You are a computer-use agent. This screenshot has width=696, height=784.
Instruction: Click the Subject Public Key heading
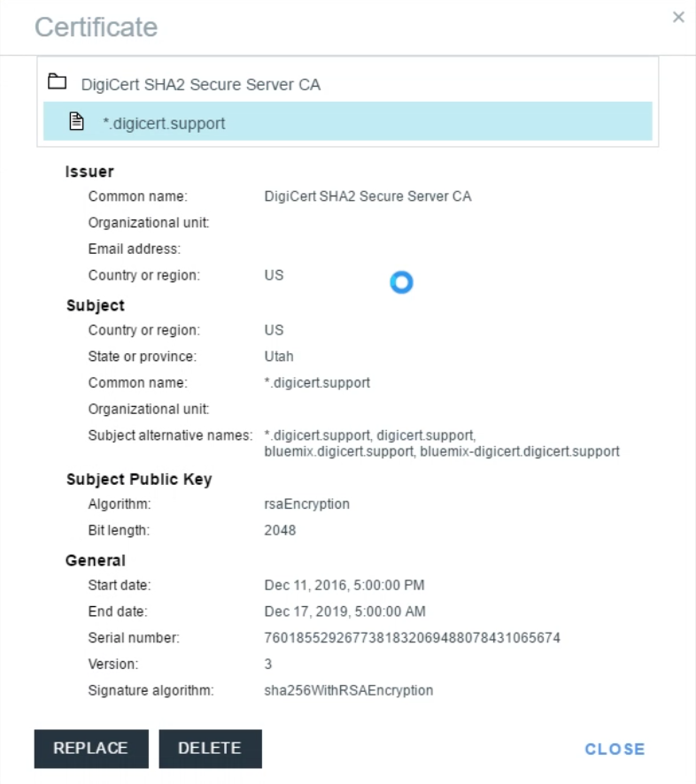[138, 480]
